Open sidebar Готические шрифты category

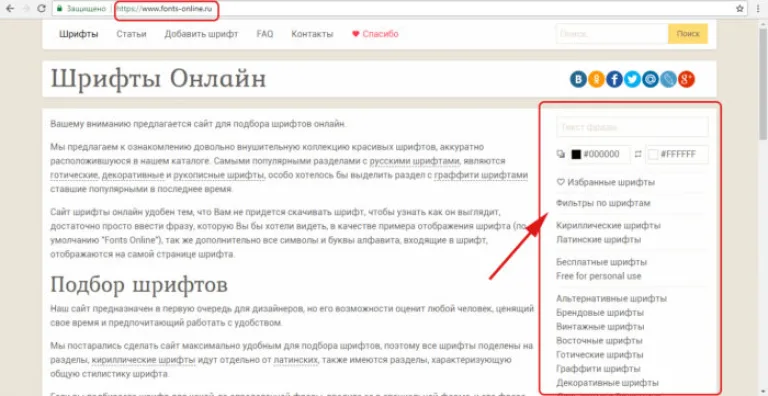point(600,355)
